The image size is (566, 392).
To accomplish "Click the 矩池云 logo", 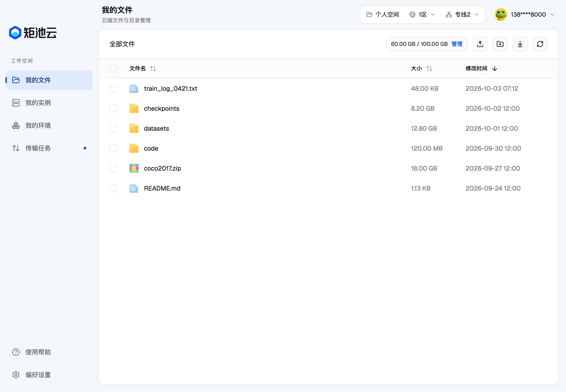I will click(33, 33).
